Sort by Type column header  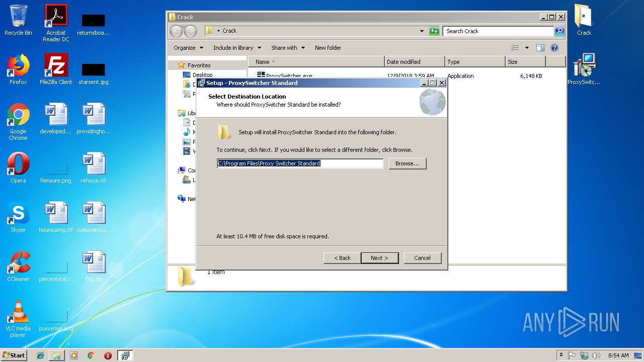point(475,62)
